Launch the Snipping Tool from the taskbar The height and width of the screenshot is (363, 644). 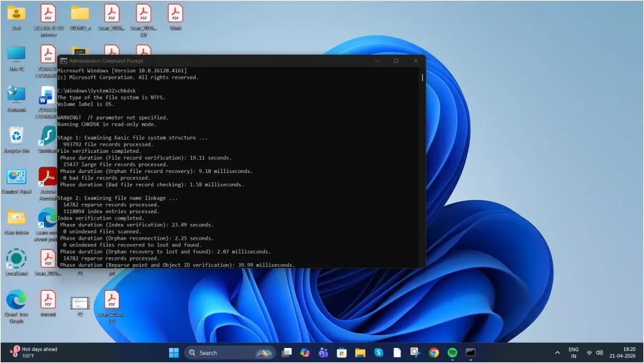pyautogui.click(x=414, y=352)
